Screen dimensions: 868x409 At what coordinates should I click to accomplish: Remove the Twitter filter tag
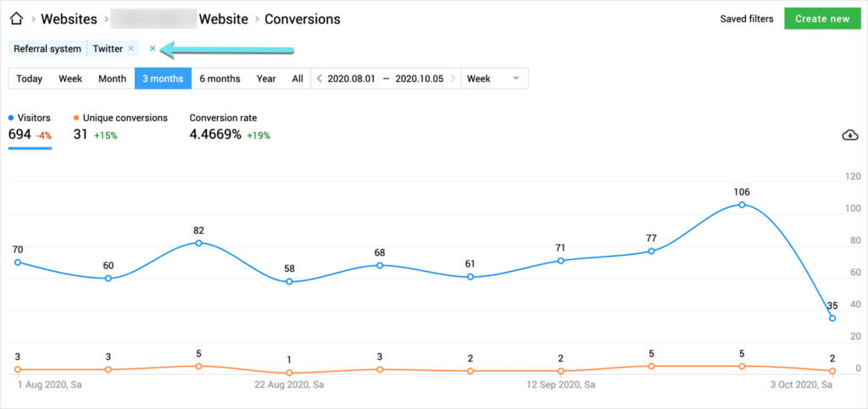point(131,49)
